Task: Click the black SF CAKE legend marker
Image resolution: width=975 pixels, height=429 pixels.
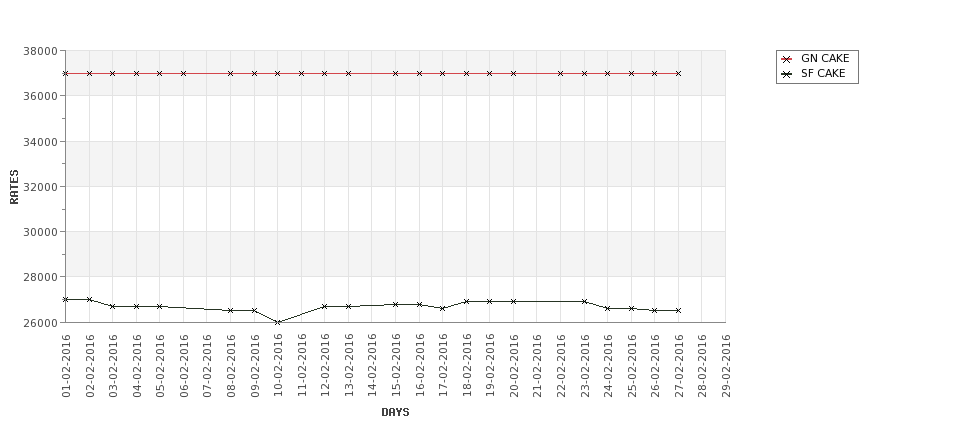Action: coord(787,74)
